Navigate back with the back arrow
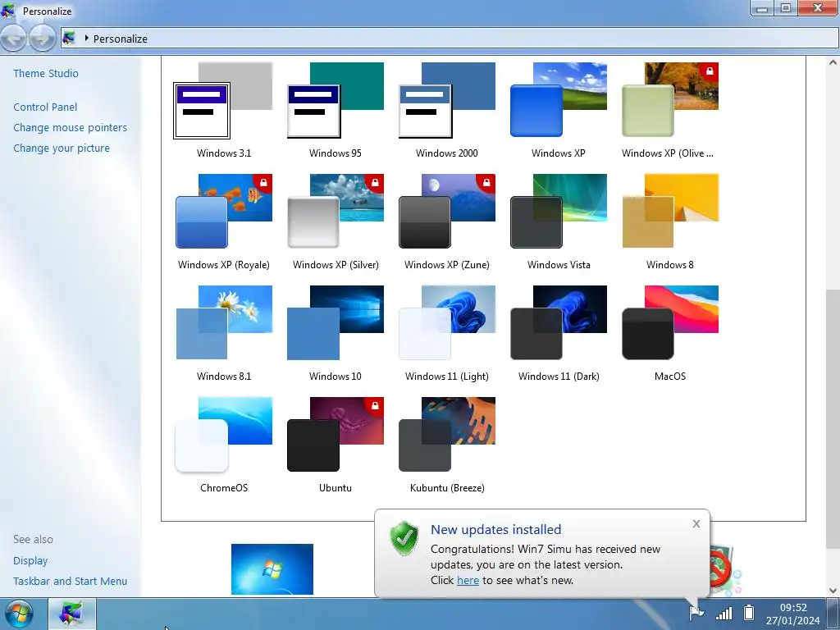840x630 pixels. point(13,38)
